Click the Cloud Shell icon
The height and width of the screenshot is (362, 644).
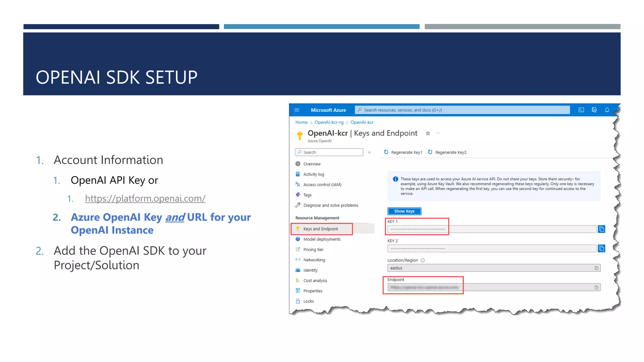point(581,110)
